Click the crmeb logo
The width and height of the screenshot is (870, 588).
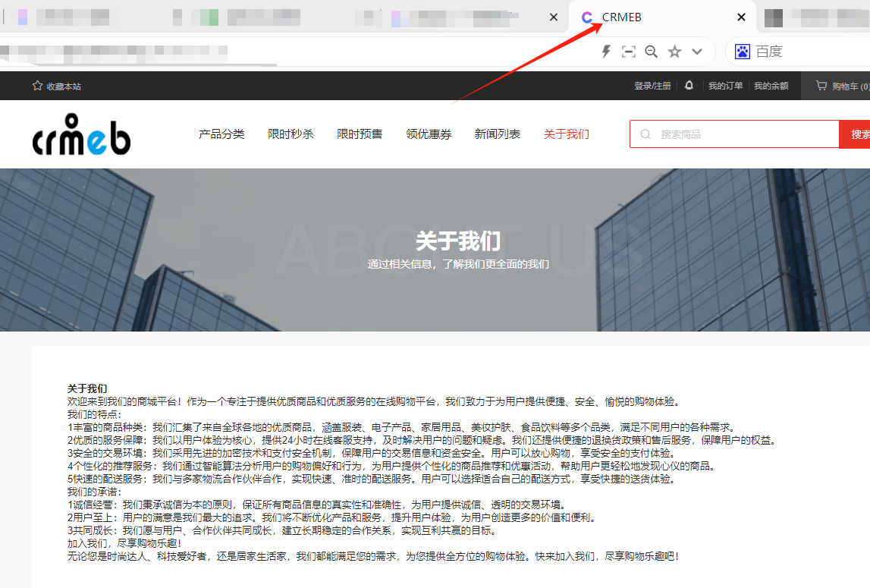[82, 135]
